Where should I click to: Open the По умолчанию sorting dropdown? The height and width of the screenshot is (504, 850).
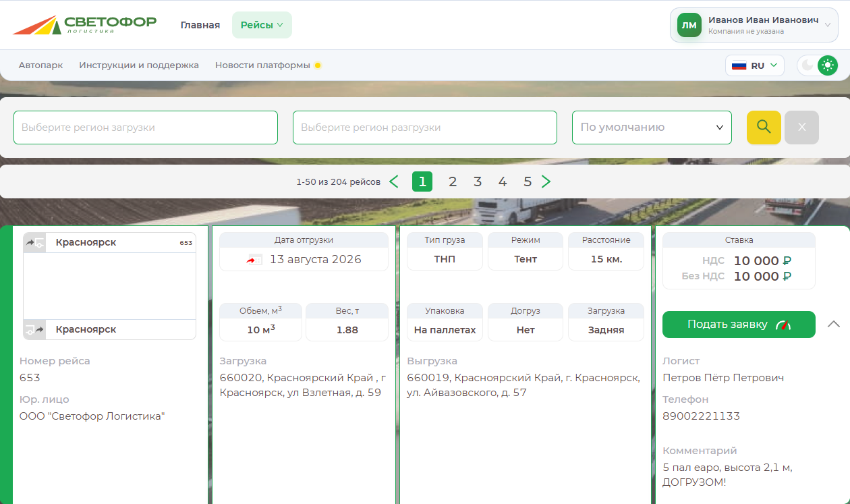coord(652,128)
